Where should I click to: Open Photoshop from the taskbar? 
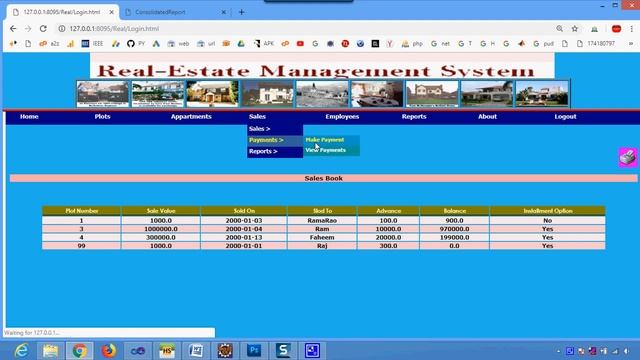click(254, 351)
